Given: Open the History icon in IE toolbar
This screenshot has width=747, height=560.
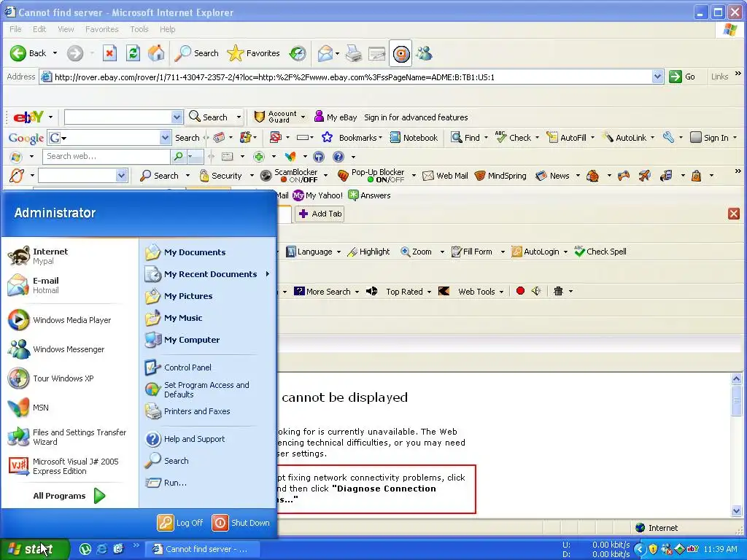Looking at the screenshot, I should (298, 53).
